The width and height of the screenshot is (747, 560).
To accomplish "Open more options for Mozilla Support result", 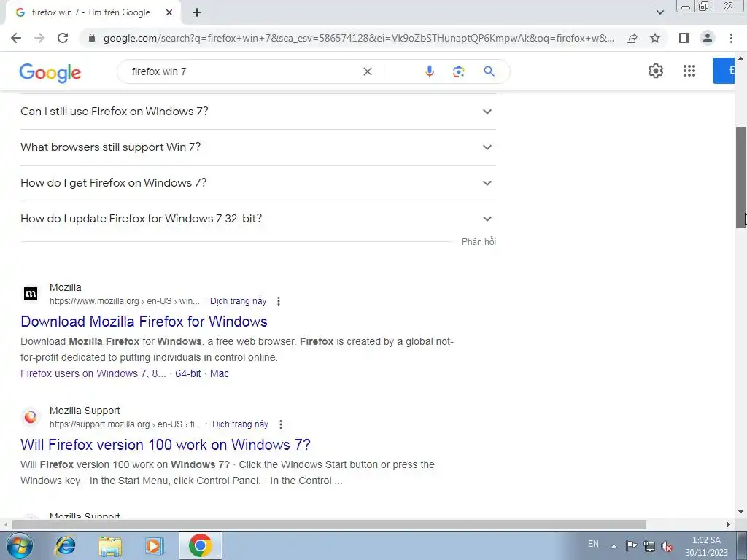I will (281, 424).
